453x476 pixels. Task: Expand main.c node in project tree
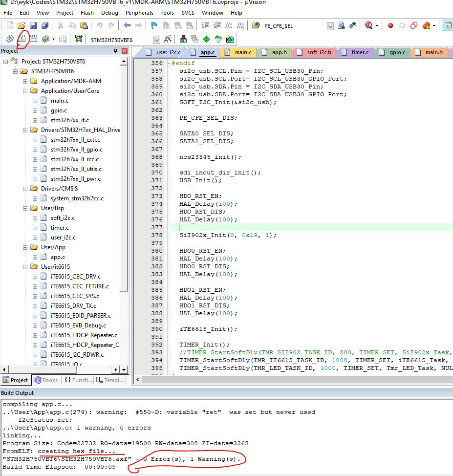[x=35, y=101]
